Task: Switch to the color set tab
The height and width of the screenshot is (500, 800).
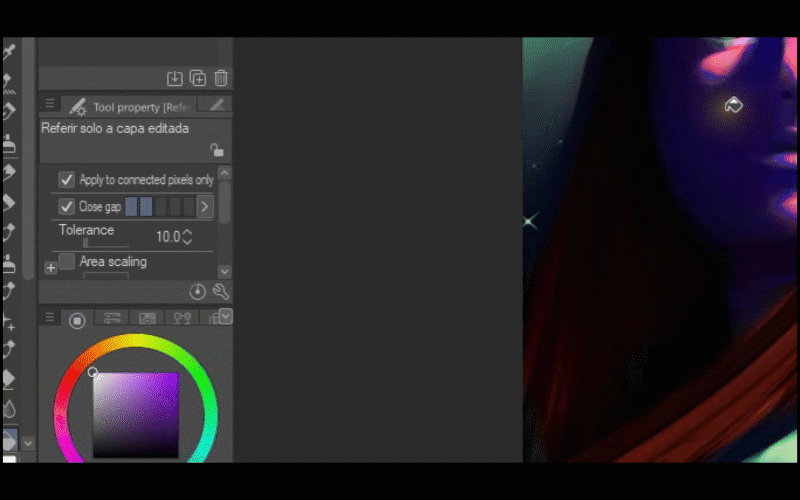Action: [147, 318]
